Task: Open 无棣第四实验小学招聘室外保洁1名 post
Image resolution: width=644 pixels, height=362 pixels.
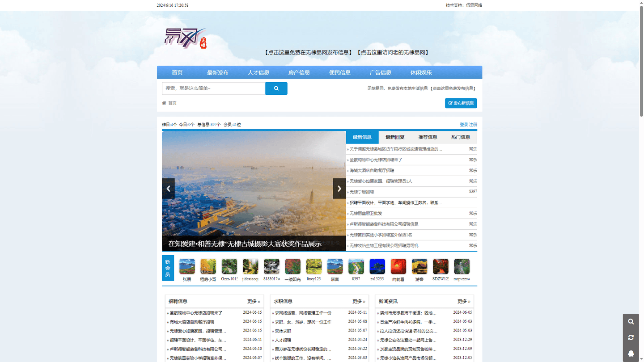Action: coord(381,235)
